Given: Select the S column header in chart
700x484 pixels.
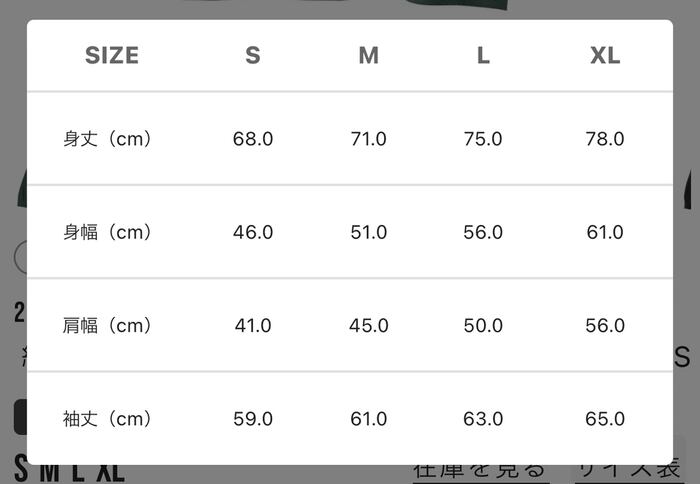Looking at the screenshot, I should point(252,56).
